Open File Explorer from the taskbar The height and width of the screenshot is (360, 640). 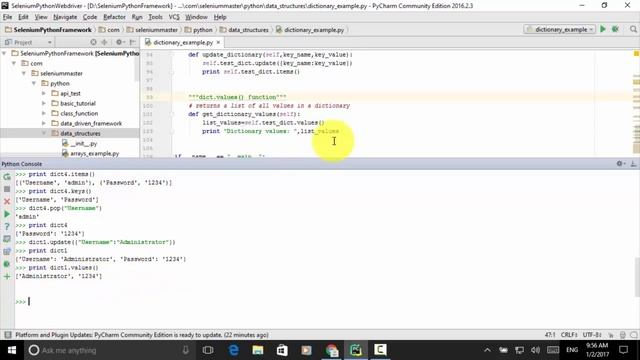pos(258,350)
